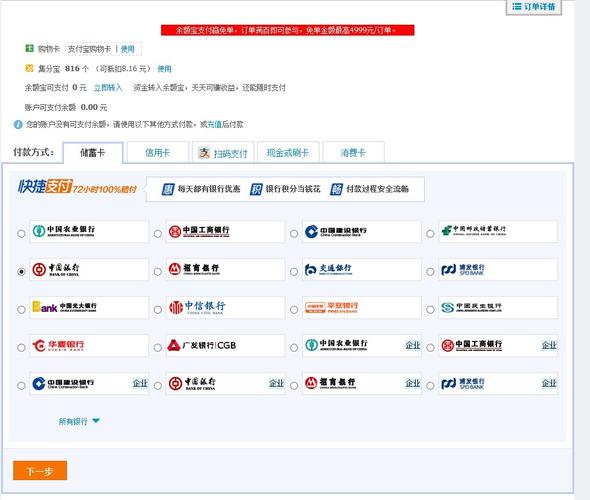Click 企业 link for SPD Bank
590x500 pixels.
[x=549, y=383]
